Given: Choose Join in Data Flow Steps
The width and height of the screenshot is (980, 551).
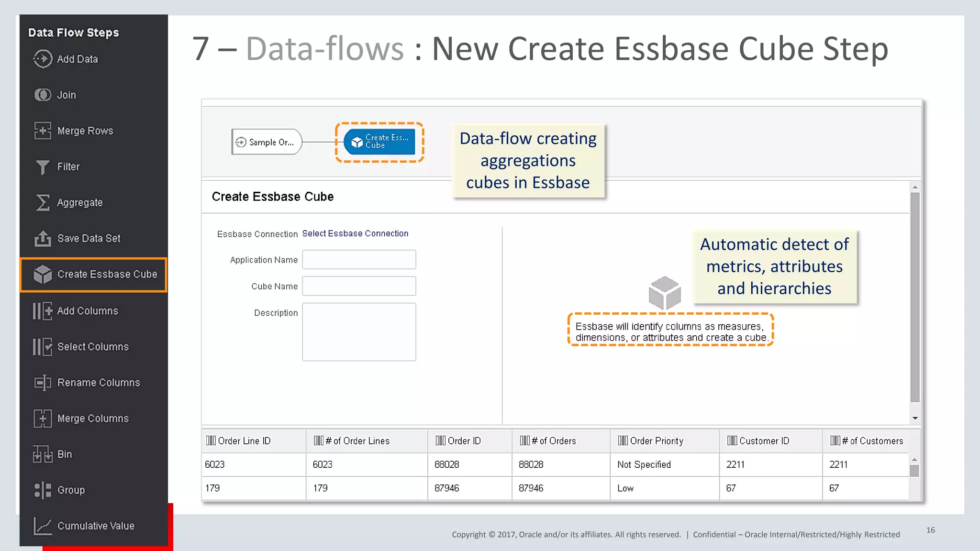Looking at the screenshot, I should coord(67,95).
